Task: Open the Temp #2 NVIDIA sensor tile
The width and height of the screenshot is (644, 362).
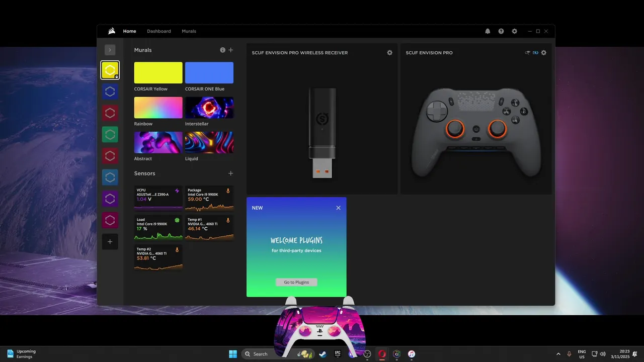Action: tap(158, 257)
